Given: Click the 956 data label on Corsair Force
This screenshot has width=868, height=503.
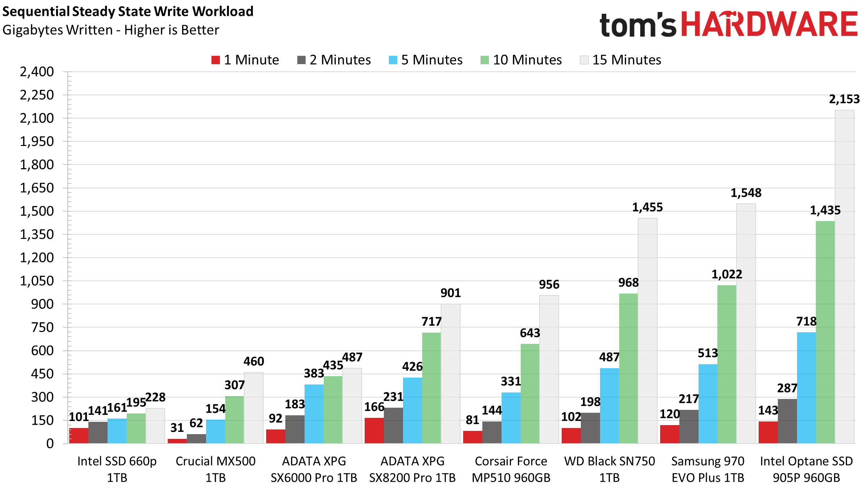Looking at the screenshot, I should (549, 284).
